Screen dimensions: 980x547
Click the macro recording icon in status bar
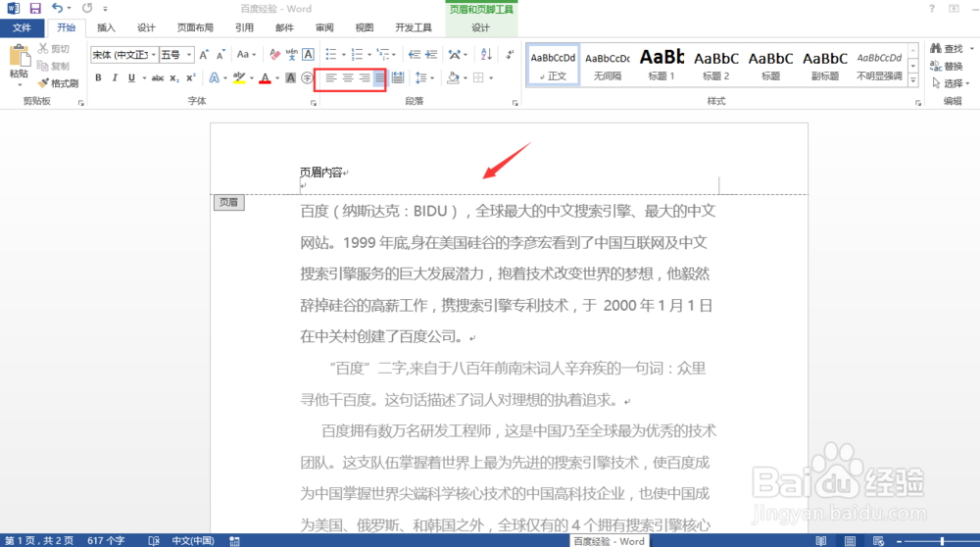(234, 541)
